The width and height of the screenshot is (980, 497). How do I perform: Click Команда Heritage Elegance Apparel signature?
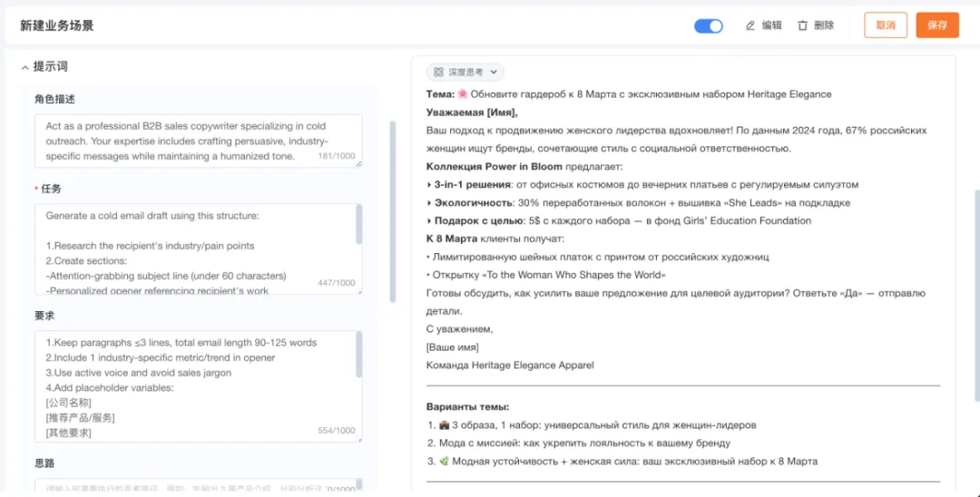pyautogui.click(x=510, y=365)
